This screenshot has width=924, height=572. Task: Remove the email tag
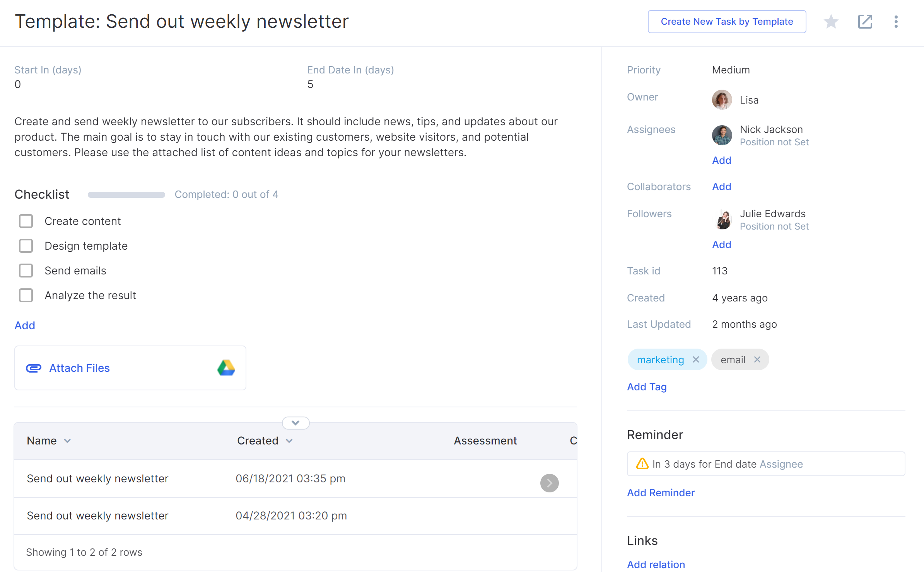click(757, 360)
